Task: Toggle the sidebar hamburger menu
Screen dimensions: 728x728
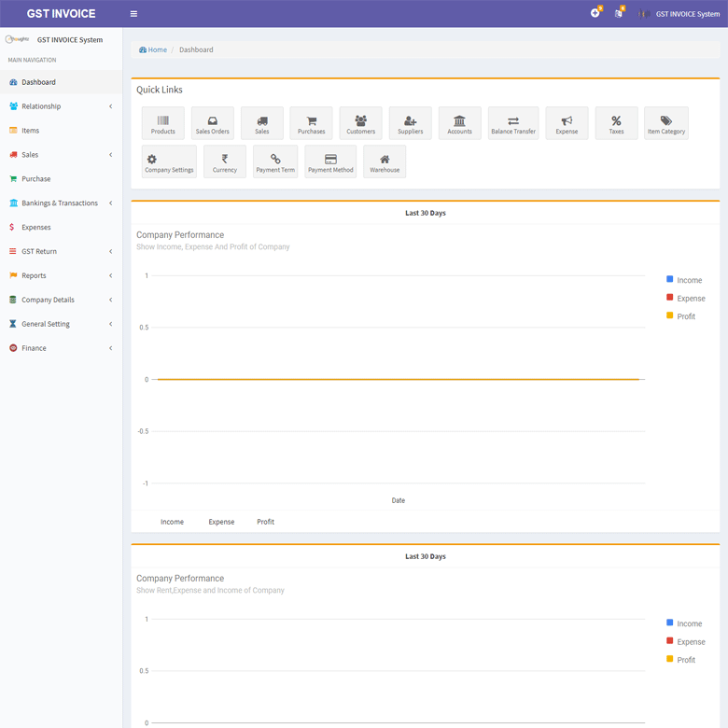Action: click(133, 14)
